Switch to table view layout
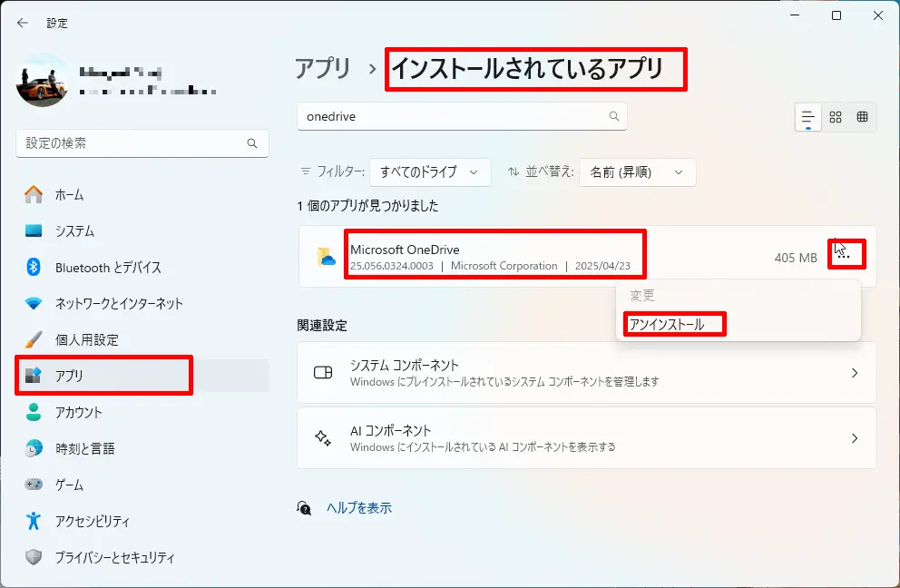 [862, 117]
